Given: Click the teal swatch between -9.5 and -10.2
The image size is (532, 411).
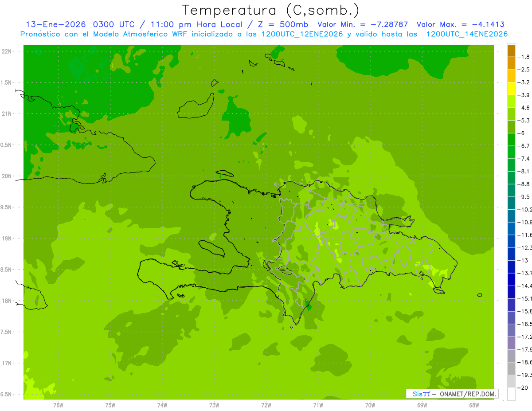Looking at the screenshot, I should click(x=511, y=204).
